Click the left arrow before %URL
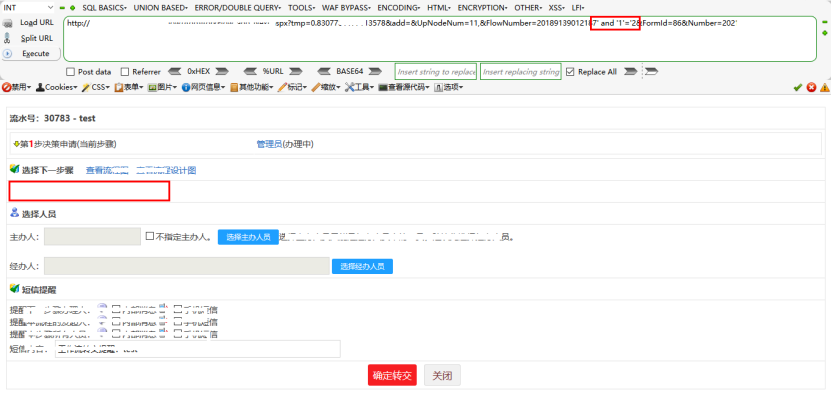 click(250, 72)
